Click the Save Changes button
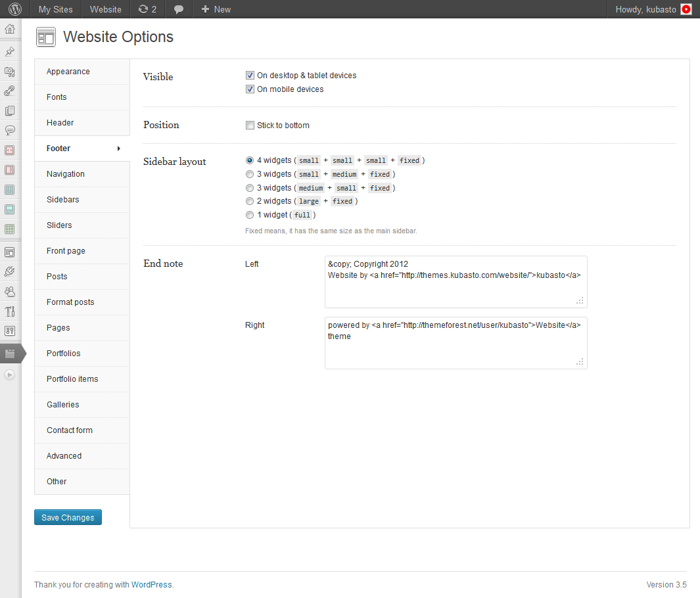 point(68,518)
